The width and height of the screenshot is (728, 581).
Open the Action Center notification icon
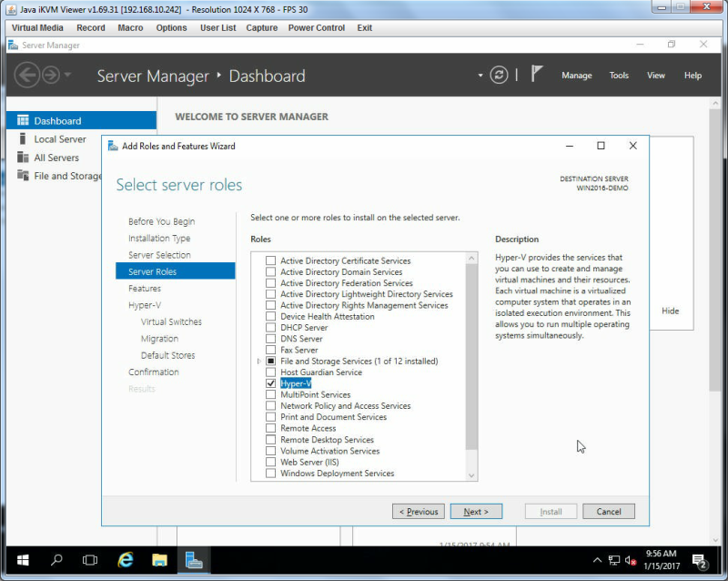pyautogui.click(x=699, y=561)
